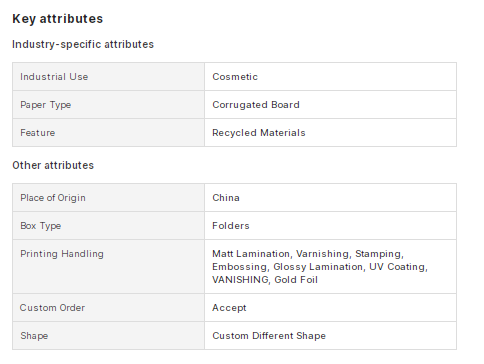The height and width of the screenshot is (364, 484).
Task: Select the Place of Origin label
Action: (x=53, y=198)
